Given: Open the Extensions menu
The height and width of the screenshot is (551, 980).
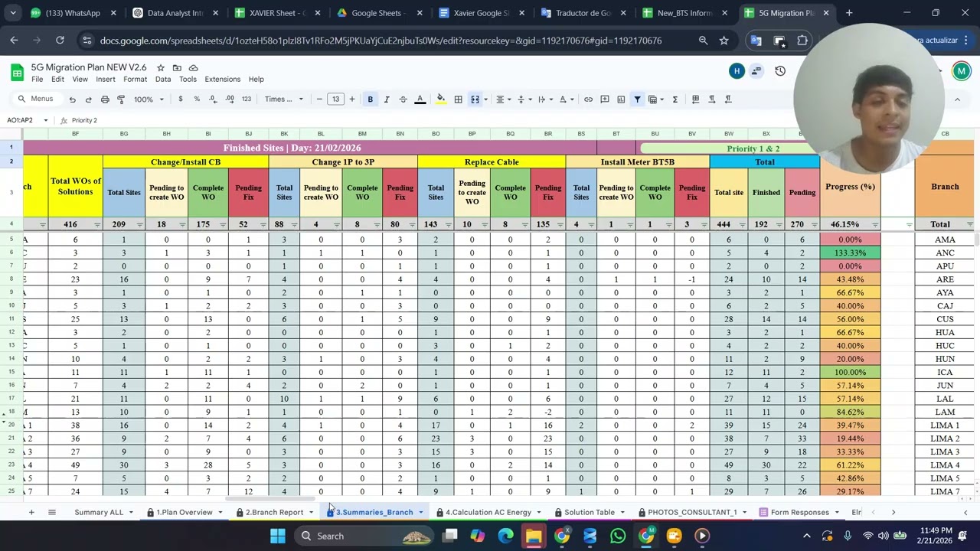Looking at the screenshot, I should (x=223, y=80).
